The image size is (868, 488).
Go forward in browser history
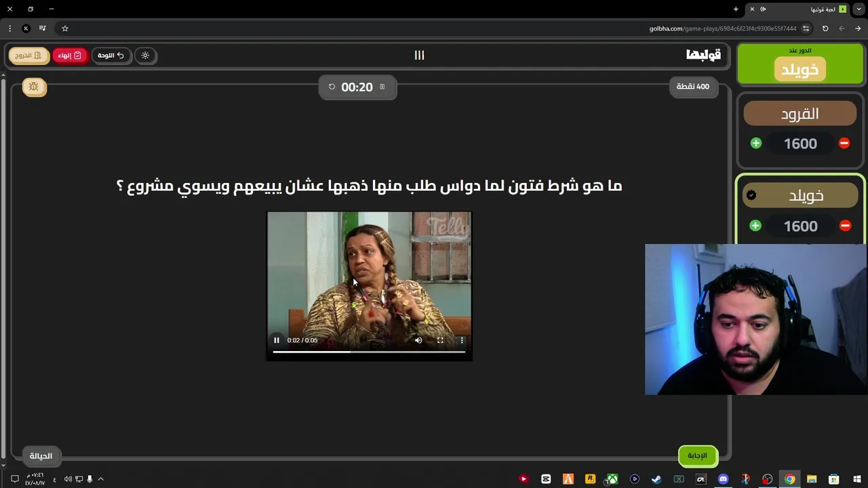tap(842, 28)
